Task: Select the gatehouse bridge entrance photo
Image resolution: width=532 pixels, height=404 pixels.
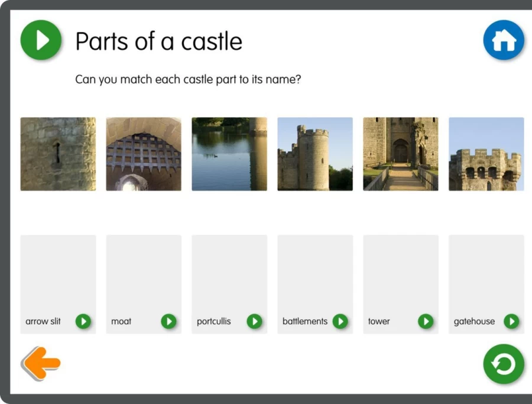Action: pos(401,154)
